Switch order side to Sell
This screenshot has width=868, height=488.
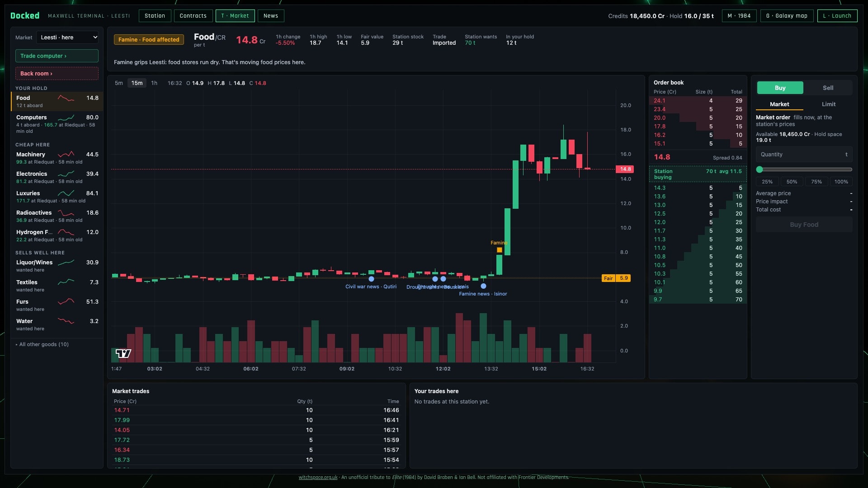click(828, 88)
